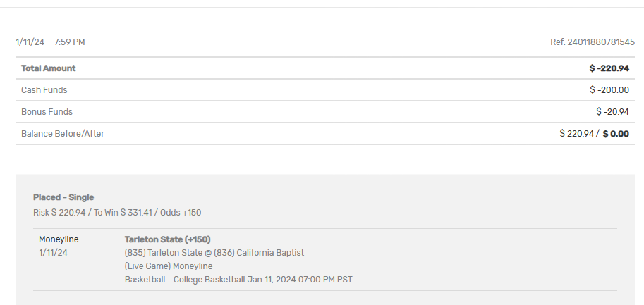Select the Balance Before/After label
The width and height of the screenshot is (644, 305).
coord(62,134)
